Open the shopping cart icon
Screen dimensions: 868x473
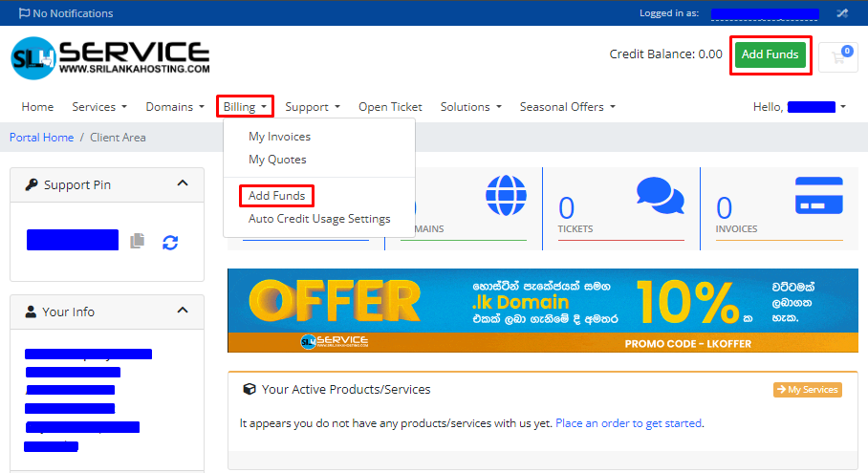pos(840,56)
